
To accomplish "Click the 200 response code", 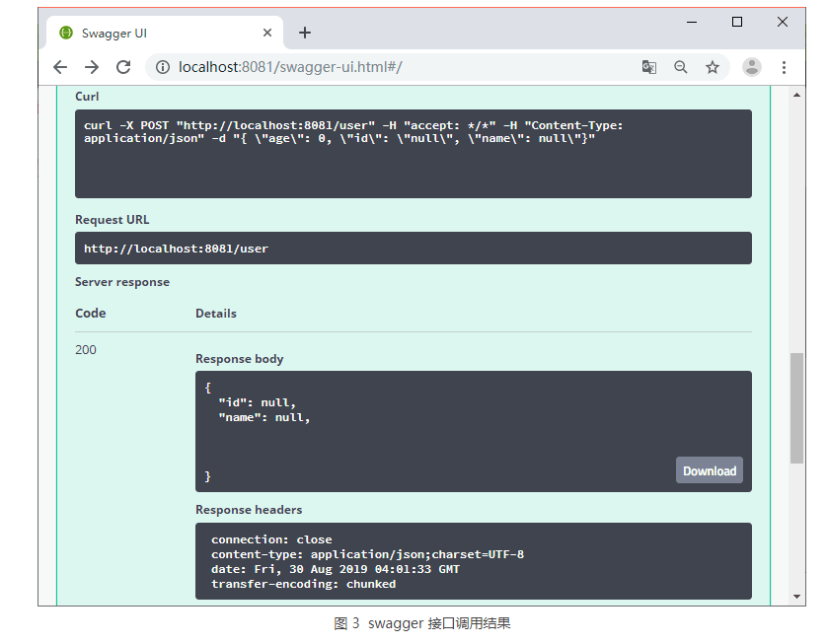I will click(86, 350).
